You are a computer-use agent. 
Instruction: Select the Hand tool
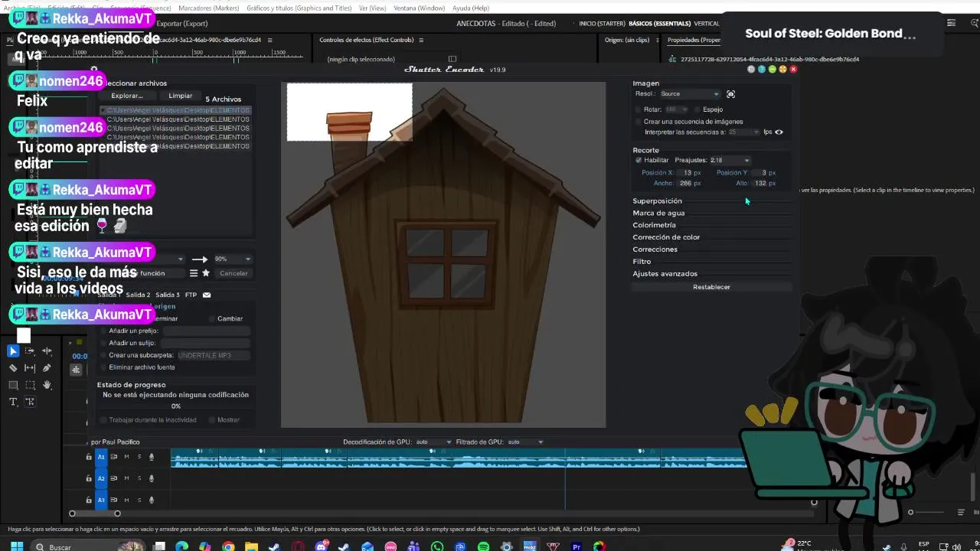tap(47, 385)
